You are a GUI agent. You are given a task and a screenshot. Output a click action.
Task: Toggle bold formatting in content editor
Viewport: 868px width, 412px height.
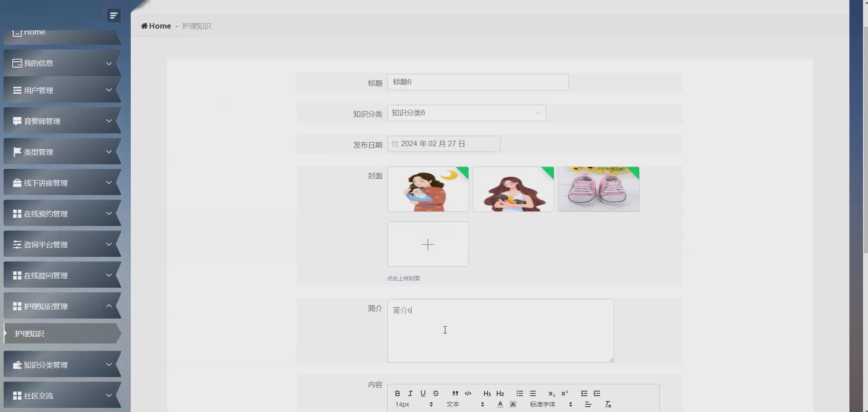[397, 393]
